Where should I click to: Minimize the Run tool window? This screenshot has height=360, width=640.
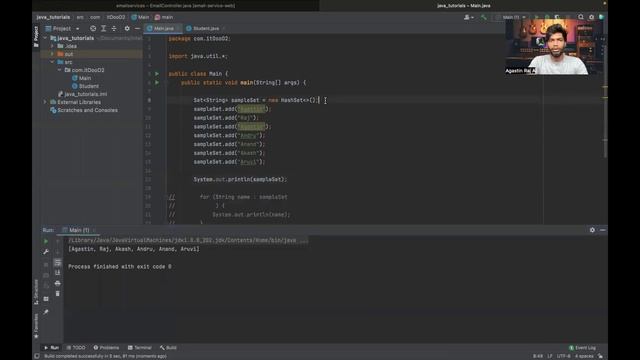pos(602,230)
